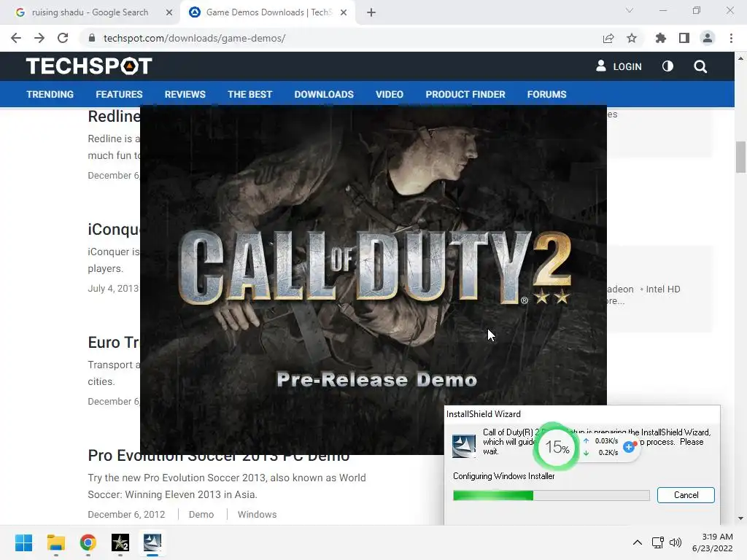
Task: Click the InstallShield setup icon in dialog
Action: pos(463,446)
